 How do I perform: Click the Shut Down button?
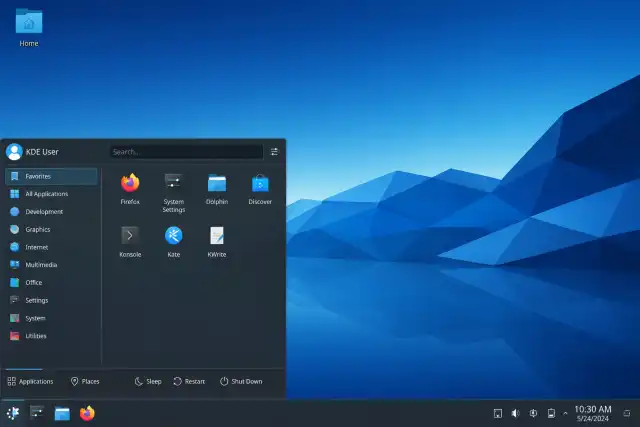tap(241, 381)
